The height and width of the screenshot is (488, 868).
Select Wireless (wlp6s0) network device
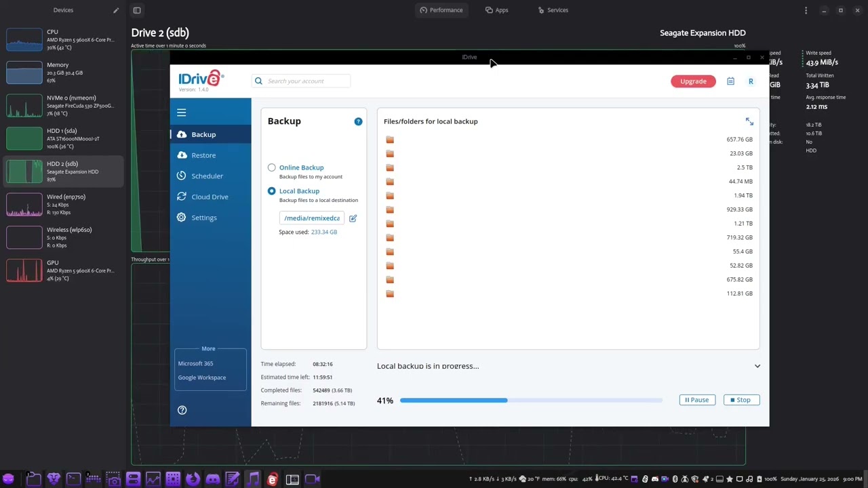click(62, 237)
